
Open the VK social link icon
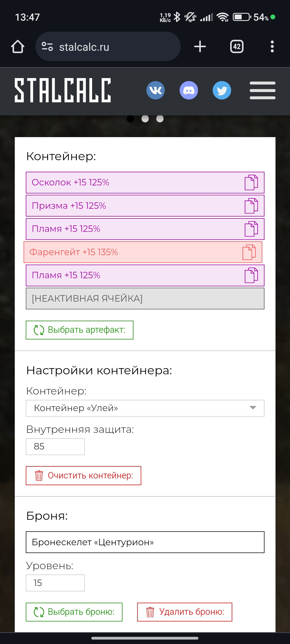(x=155, y=90)
